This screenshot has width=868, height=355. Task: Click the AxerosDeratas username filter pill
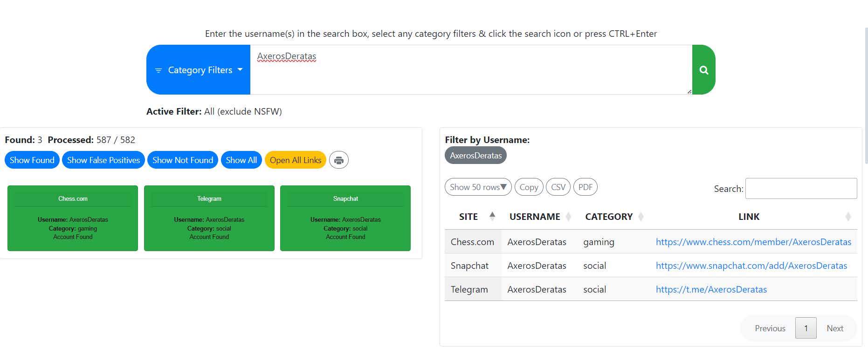pyautogui.click(x=475, y=156)
